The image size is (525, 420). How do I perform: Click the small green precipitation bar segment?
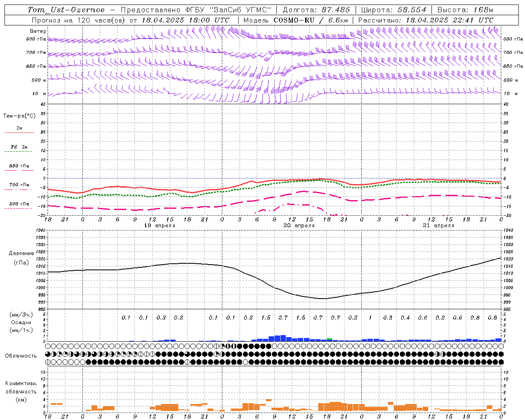tap(329, 339)
